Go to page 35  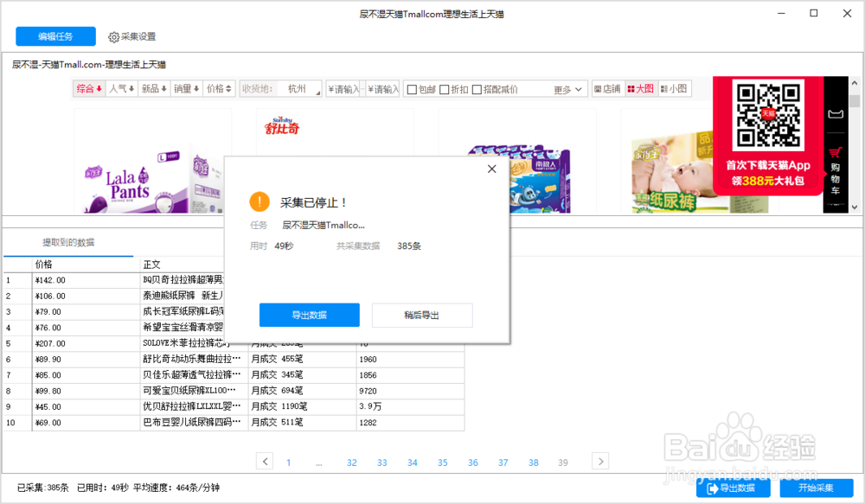(442, 463)
